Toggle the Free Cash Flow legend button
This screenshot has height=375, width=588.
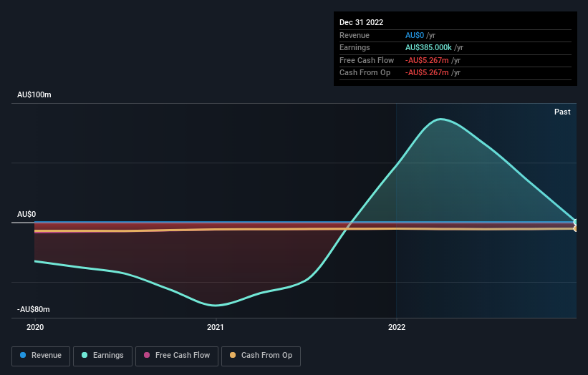coord(177,356)
